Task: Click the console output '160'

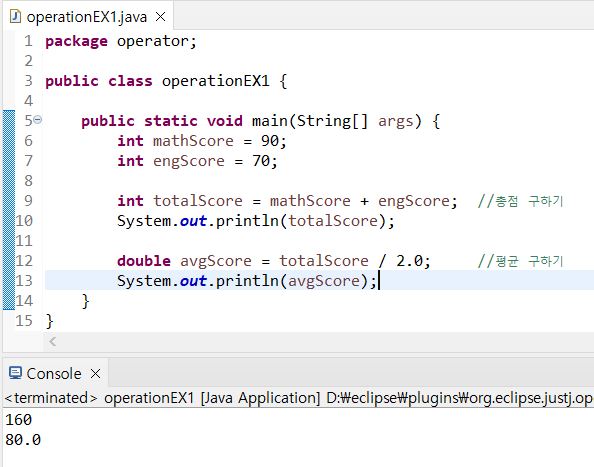Action: tap(19, 420)
